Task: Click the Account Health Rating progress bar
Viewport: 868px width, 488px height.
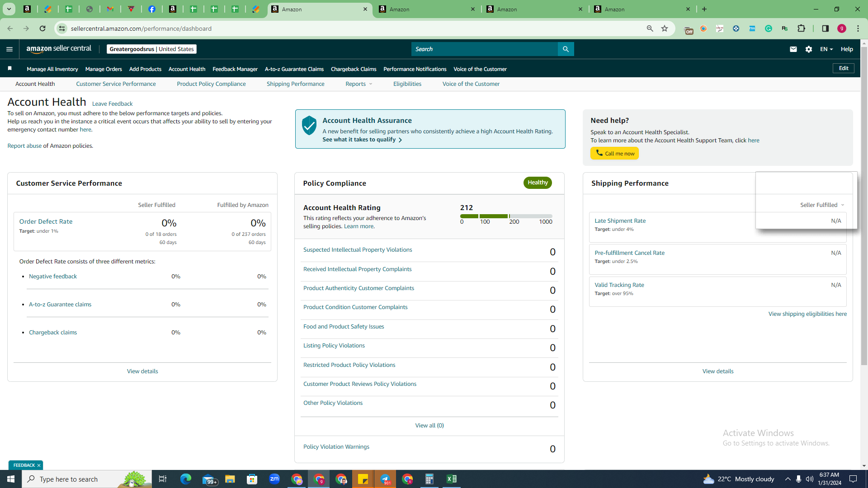Action: [506, 216]
